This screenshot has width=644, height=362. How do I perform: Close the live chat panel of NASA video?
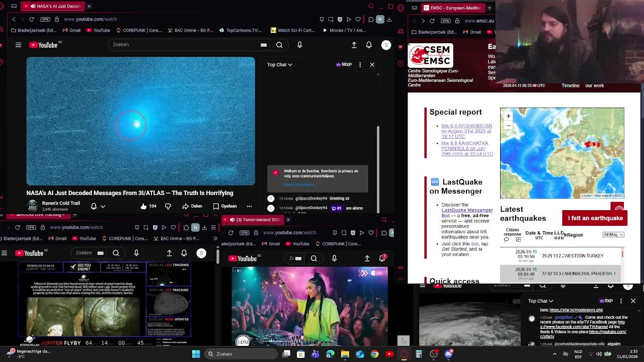[372, 64]
